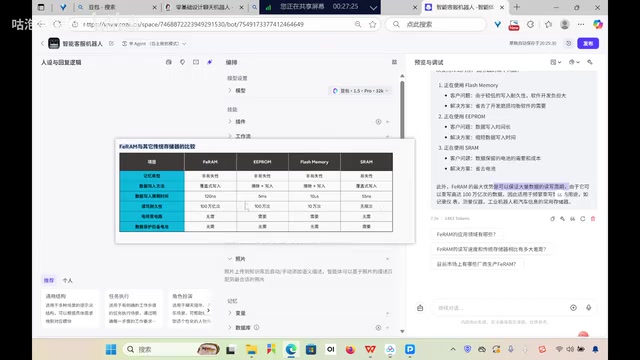Delete the chat reply with the red trash icon

point(593,219)
